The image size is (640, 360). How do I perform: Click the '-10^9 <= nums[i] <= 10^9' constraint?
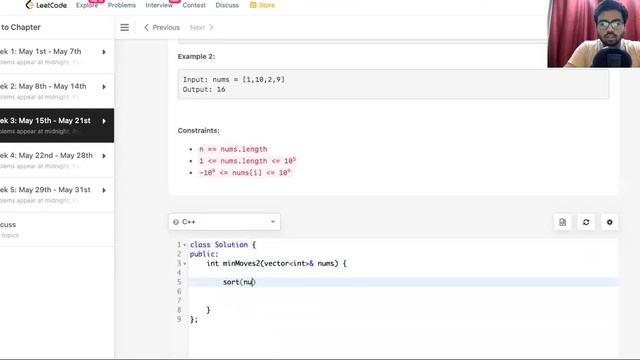click(245, 173)
